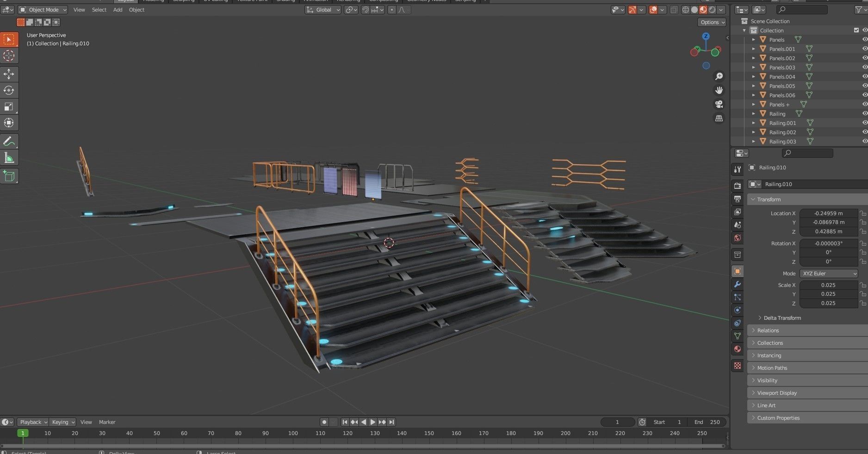Screen dimensions: 868x454
Task: Expand the Viewport Display panel
Action: 807,393
